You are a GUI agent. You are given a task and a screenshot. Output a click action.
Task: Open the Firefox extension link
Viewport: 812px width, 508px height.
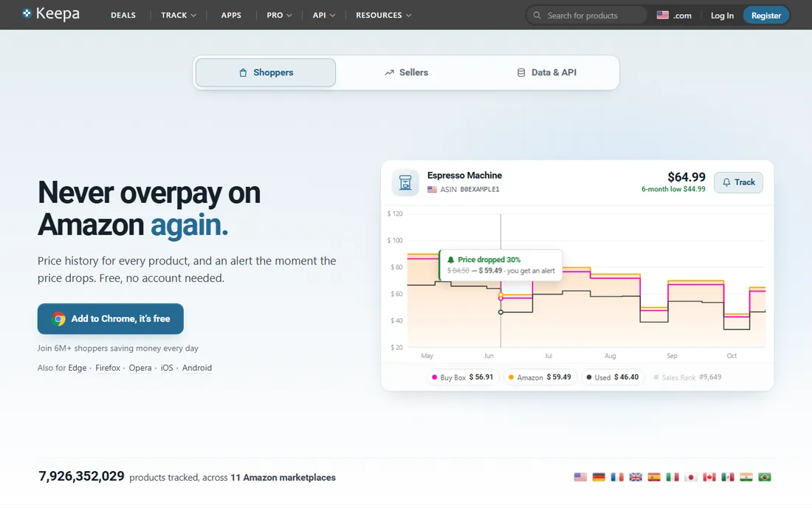point(108,368)
